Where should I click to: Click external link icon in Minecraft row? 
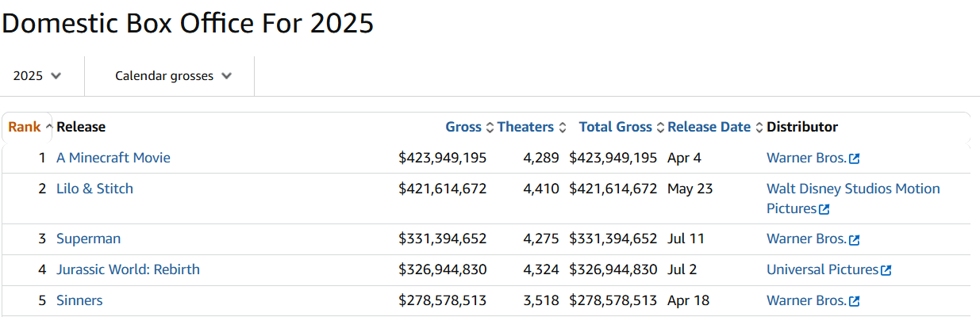point(855,158)
